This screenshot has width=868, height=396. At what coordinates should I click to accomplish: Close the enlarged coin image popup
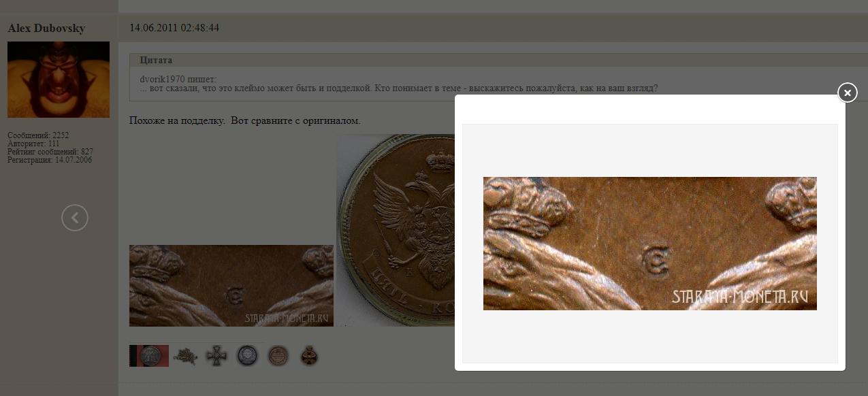pyautogui.click(x=847, y=92)
